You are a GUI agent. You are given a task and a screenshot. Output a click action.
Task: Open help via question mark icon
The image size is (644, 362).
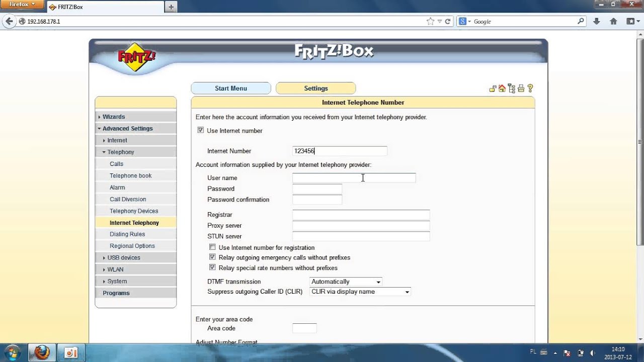(x=530, y=88)
